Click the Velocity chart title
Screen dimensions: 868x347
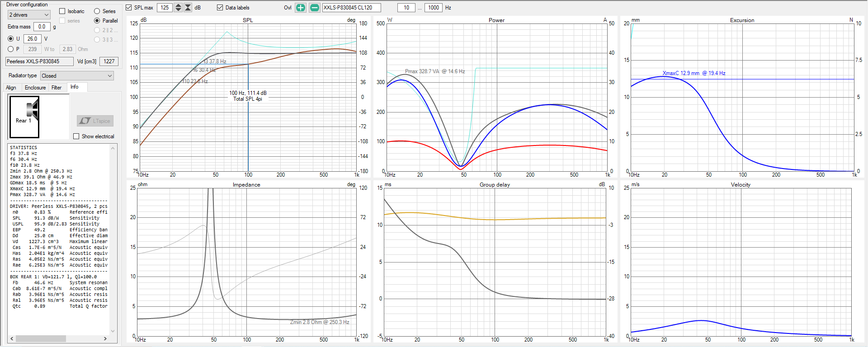pyautogui.click(x=741, y=184)
